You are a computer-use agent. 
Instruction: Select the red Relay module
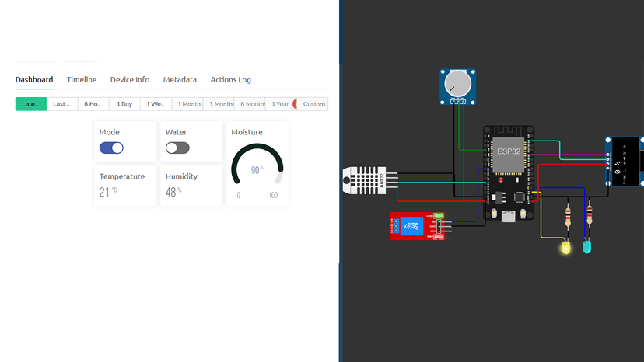pyautogui.click(x=413, y=226)
